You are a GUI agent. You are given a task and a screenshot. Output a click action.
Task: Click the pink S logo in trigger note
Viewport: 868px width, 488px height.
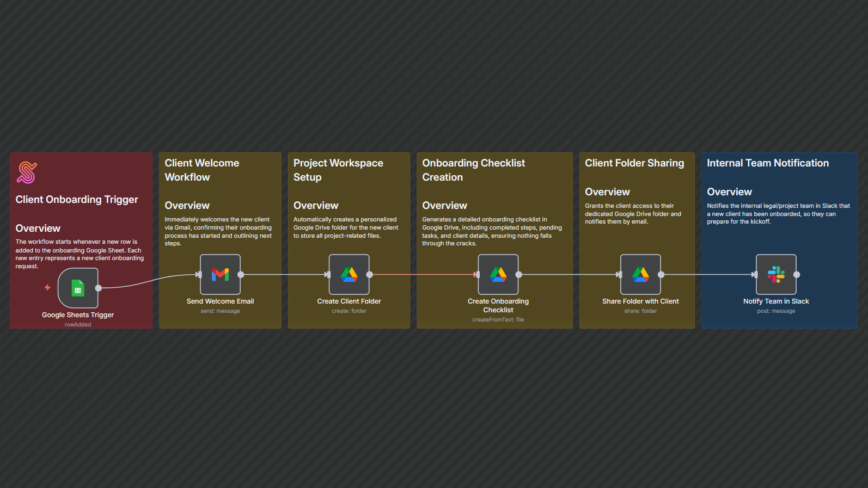click(x=27, y=172)
